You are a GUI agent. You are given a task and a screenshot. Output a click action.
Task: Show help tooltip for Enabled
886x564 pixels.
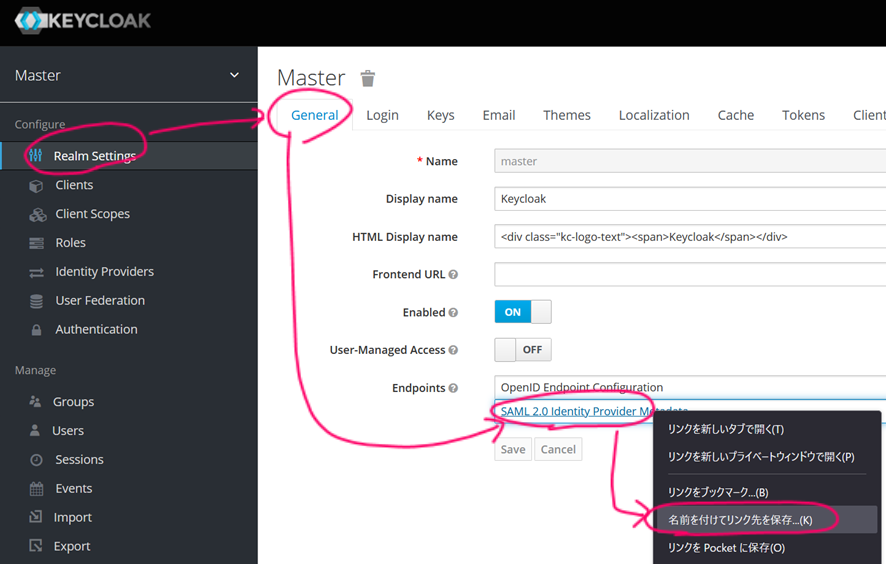point(453,312)
